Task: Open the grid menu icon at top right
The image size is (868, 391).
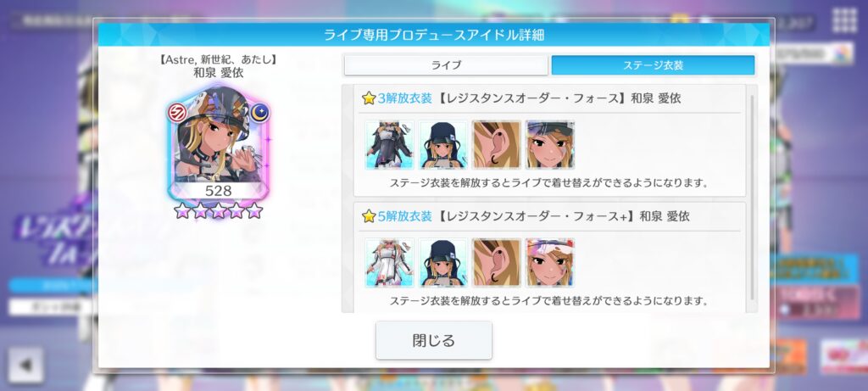Action: 845,21
